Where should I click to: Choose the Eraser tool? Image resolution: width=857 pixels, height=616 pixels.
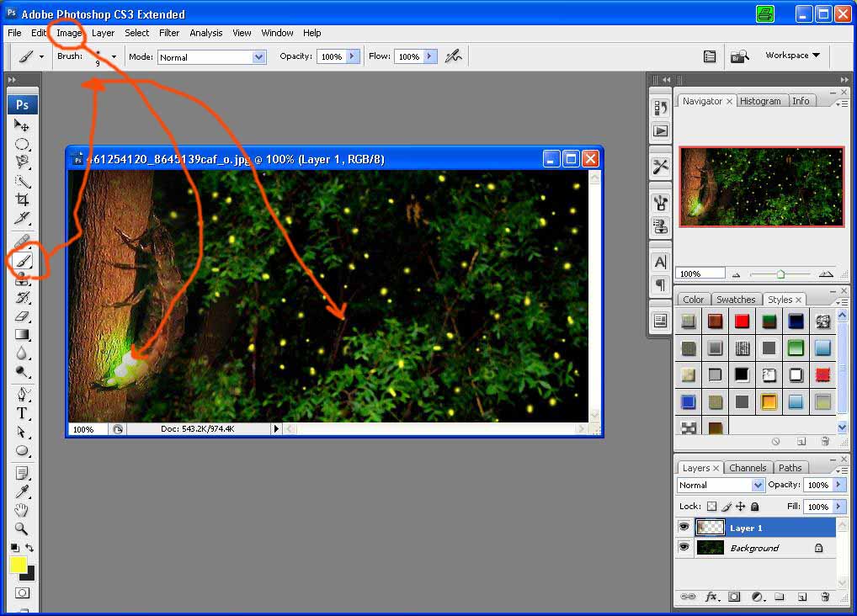(x=23, y=316)
